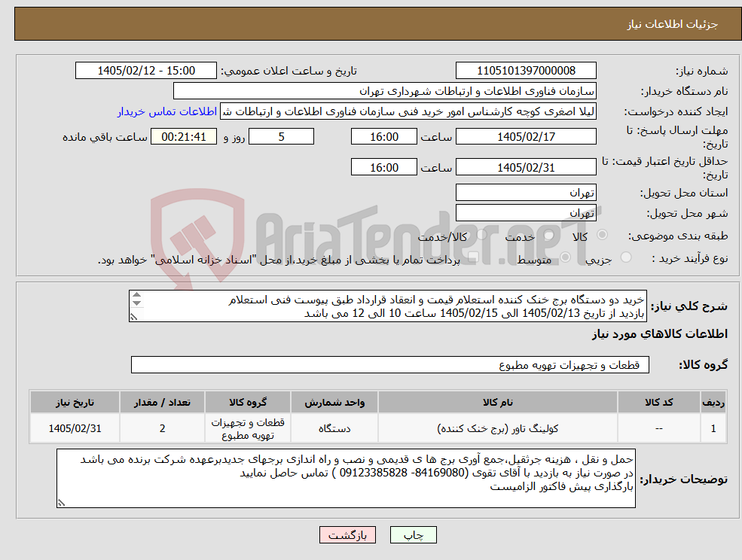This screenshot has height=560, width=742.
Task: Click the چاپ print button
Action: tap(413, 535)
